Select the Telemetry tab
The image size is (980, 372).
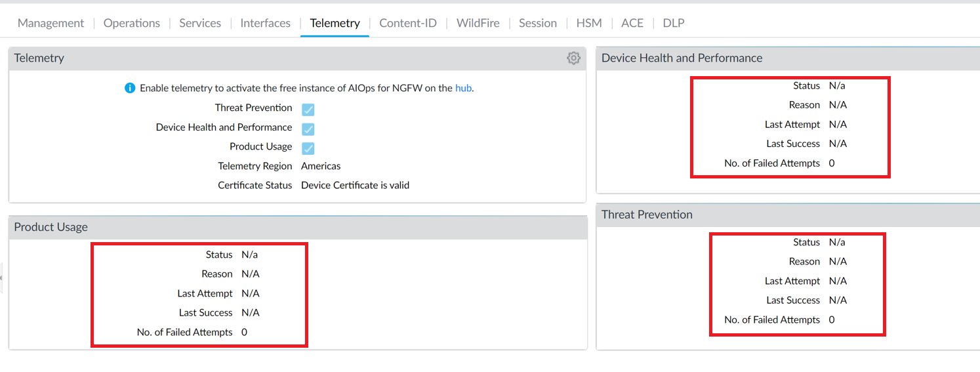(x=335, y=23)
